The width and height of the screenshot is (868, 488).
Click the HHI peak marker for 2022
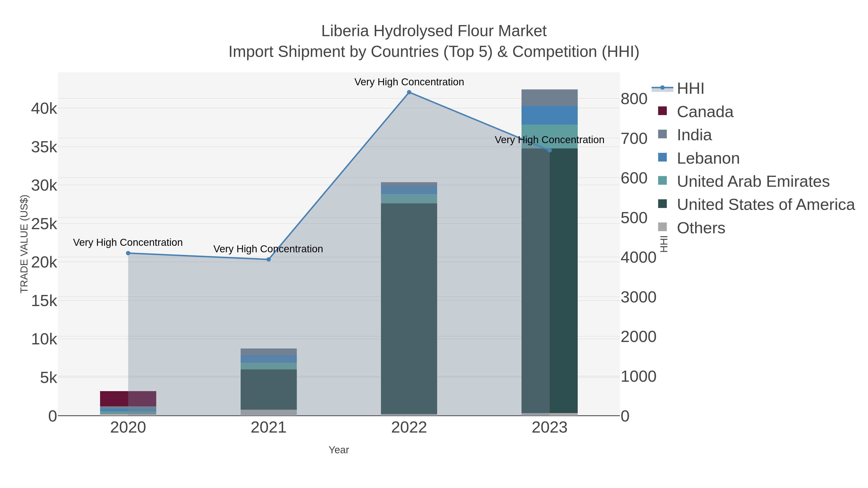point(409,92)
